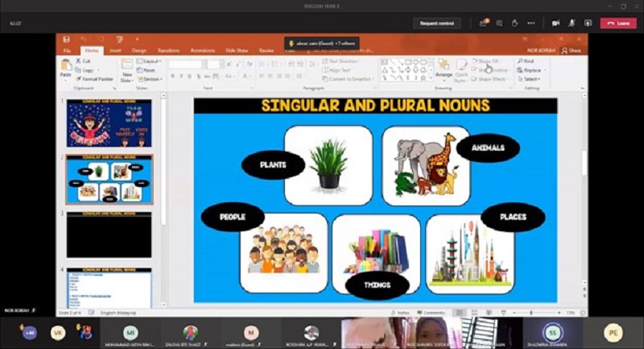Open the Transitions tab
Image resolution: width=644 pixels, height=349 pixels.
(168, 51)
